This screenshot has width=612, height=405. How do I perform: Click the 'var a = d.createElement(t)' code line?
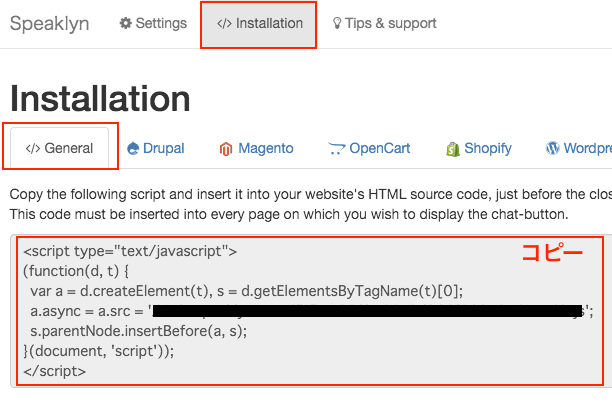coord(247,291)
